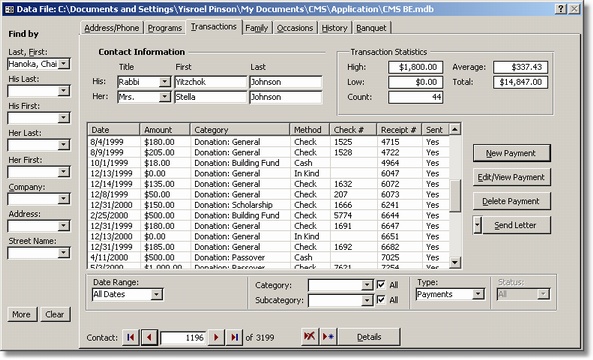Expand the Address dropdown
The width and height of the screenshot is (593, 360).
64,226
